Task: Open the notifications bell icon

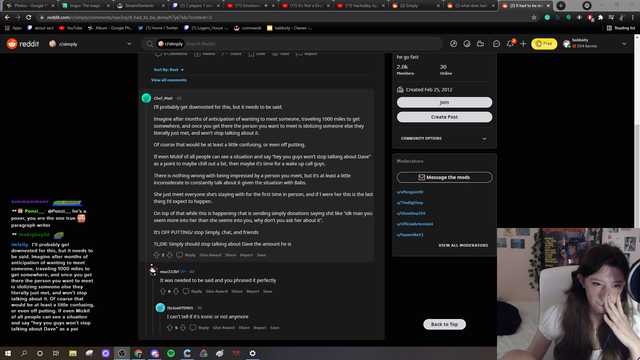Action: coord(510,44)
